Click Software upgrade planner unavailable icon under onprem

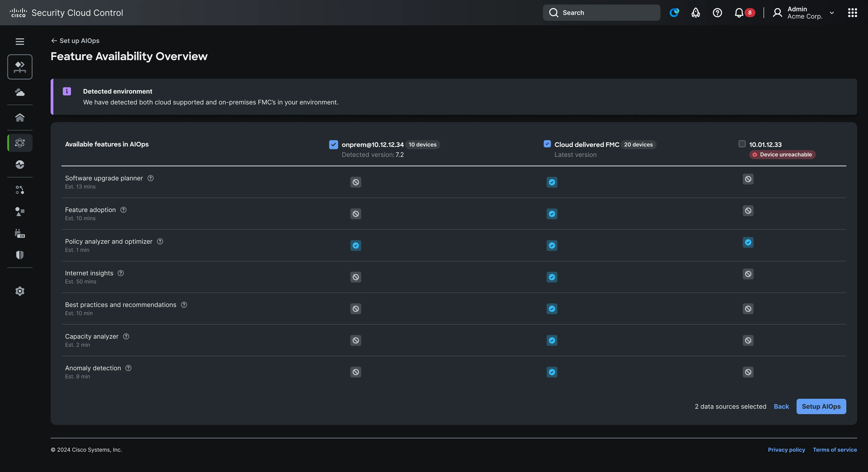(x=356, y=182)
